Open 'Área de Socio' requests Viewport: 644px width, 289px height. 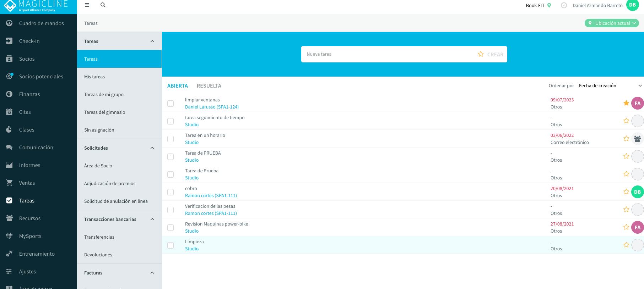pyautogui.click(x=119, y=166)
